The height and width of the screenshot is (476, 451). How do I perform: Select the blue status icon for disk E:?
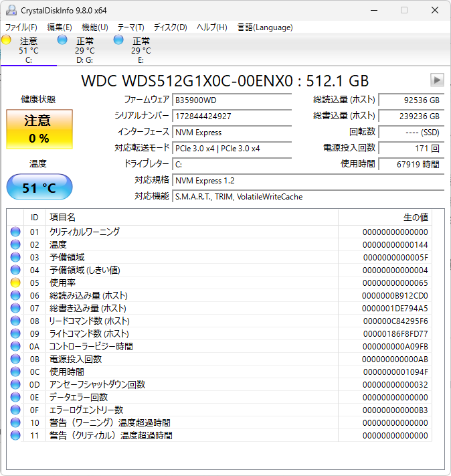pos(119,40)
